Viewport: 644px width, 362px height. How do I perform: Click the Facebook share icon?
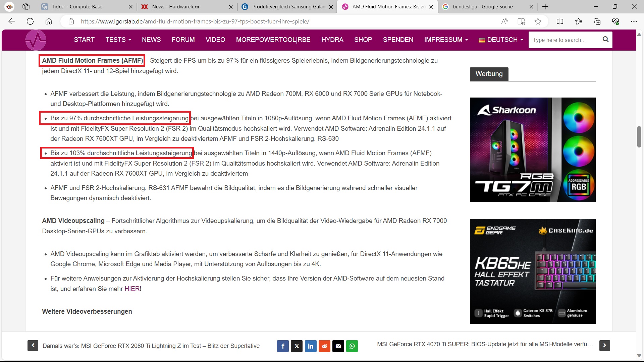[x=283, y=346]
